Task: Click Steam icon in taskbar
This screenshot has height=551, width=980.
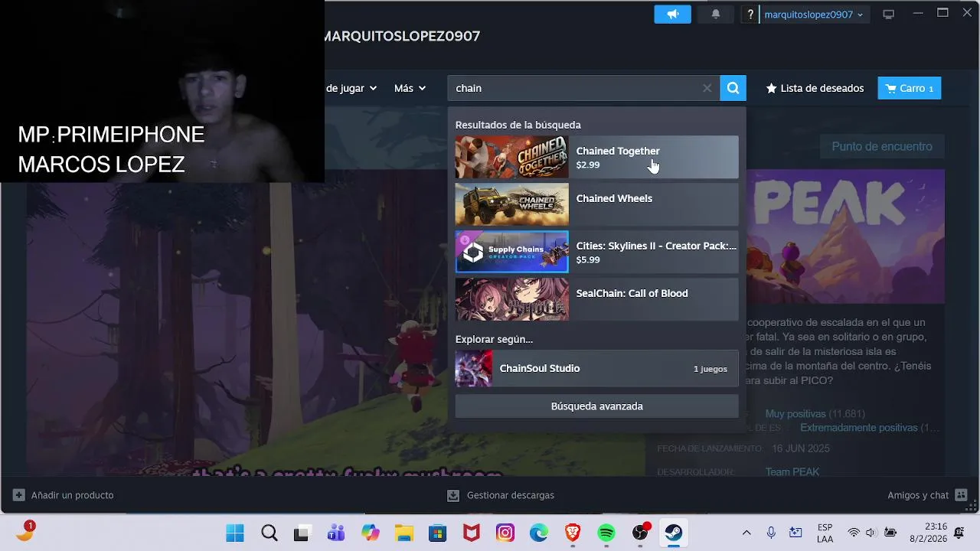Action: pyautogui.click(x=674, y=533)
